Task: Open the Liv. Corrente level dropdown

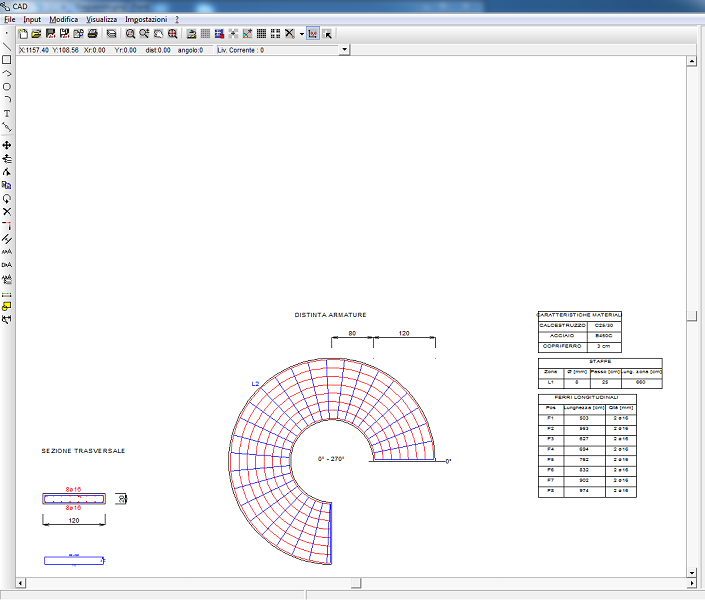Action: click(x=344, y=49)
